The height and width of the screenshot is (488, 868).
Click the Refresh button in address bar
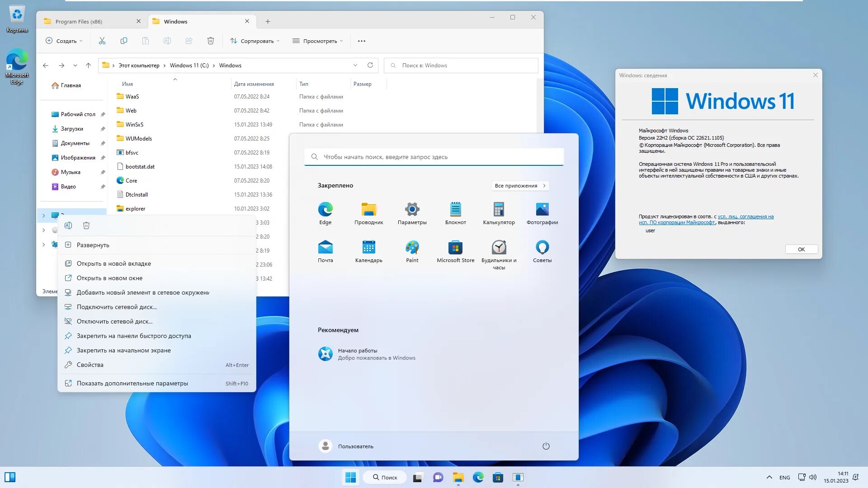point(370,65)
